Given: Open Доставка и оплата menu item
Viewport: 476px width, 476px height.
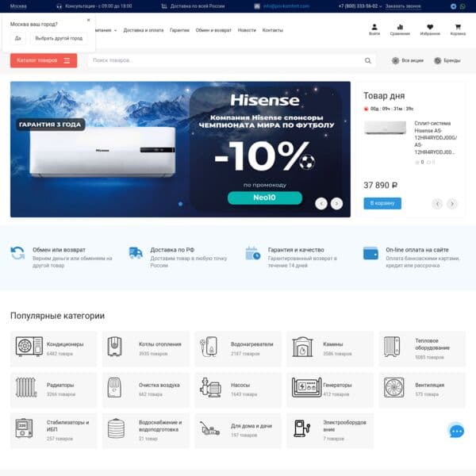Looking at the screenshot, I should [144, 30].
